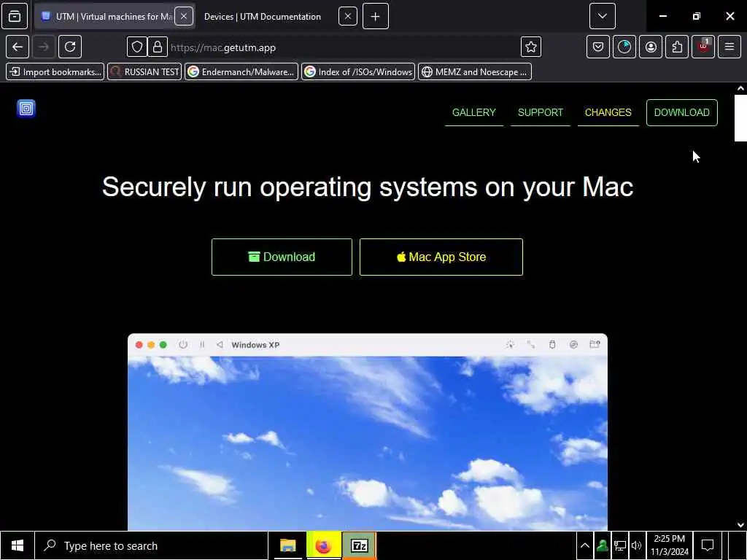
Task: Click the page scrollbar thumb
Action: [x=740, y=118]
